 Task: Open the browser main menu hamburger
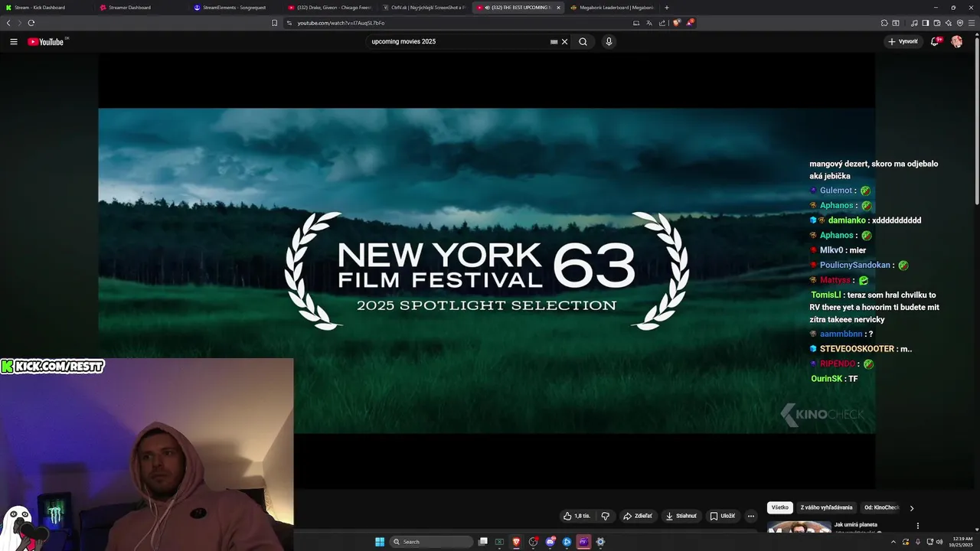click(x=972, y=23)
